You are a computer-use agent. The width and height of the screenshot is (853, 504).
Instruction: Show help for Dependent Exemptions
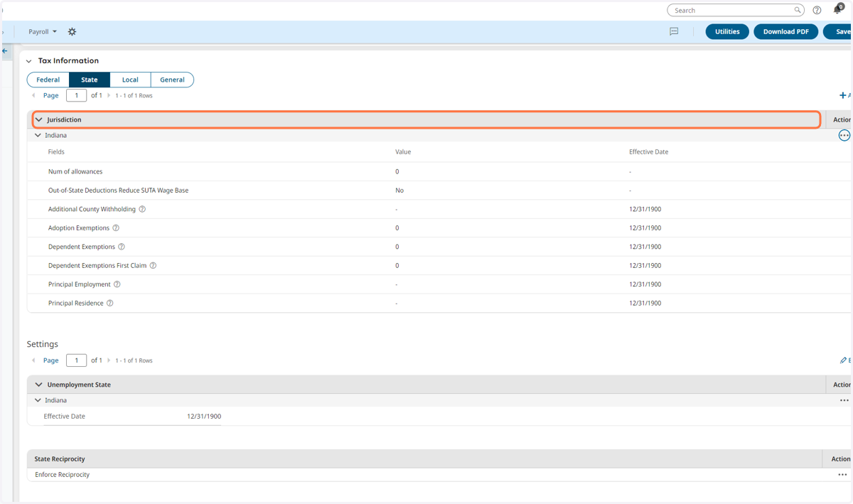122,247
